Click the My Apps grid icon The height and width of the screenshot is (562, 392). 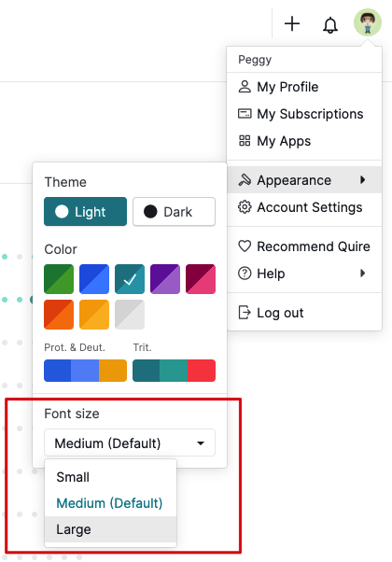click(245, 141)
